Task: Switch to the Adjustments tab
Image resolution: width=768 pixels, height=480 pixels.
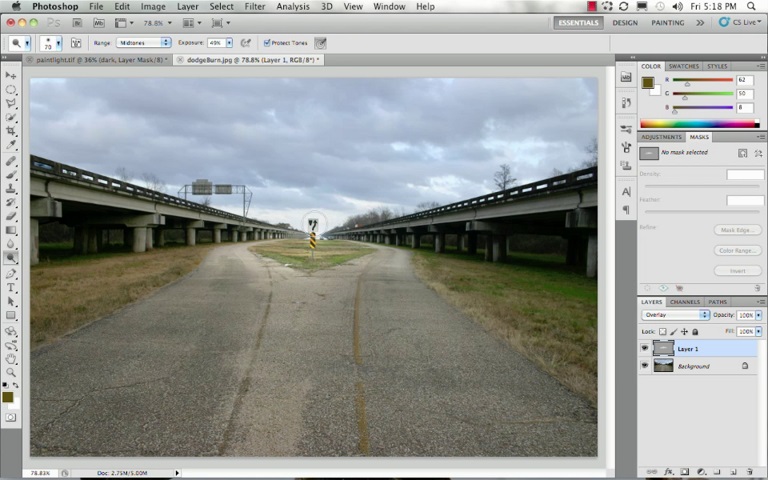Action: click(x=661, y=137)
